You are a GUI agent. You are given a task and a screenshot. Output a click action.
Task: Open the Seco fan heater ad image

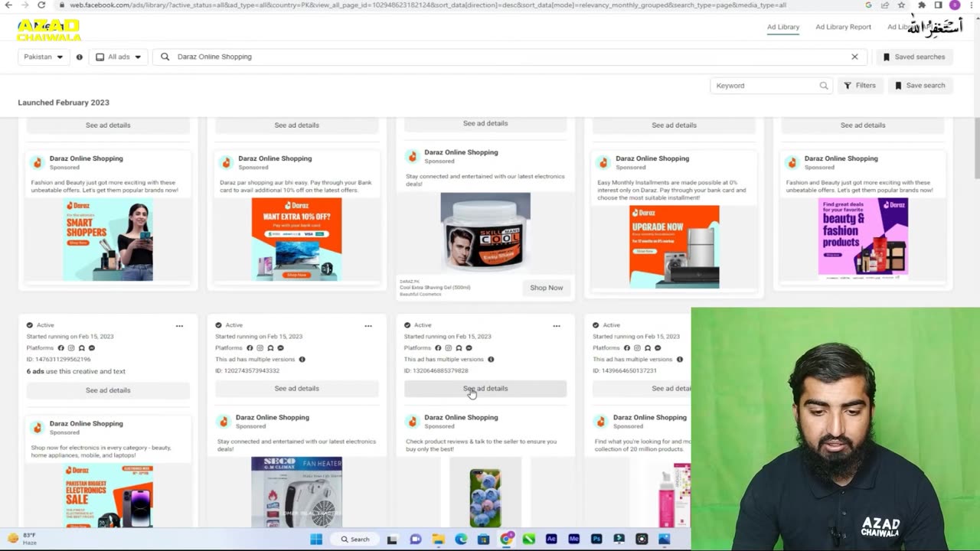(297, 492)
